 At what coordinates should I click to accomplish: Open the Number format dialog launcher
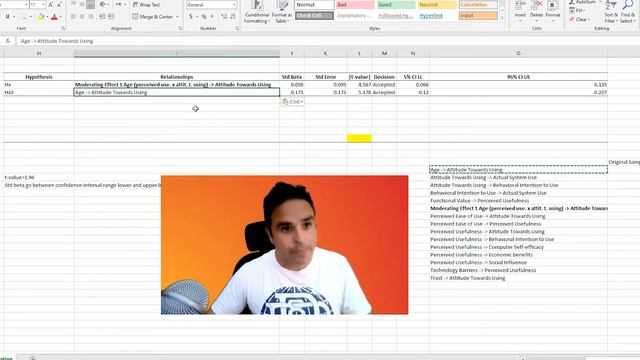237,29
